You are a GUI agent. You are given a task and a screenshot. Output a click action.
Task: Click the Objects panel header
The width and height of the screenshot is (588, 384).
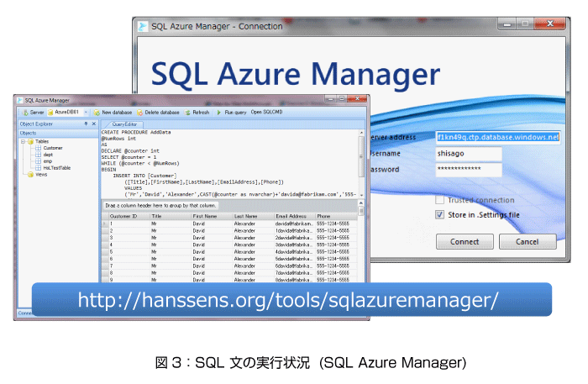58,133
